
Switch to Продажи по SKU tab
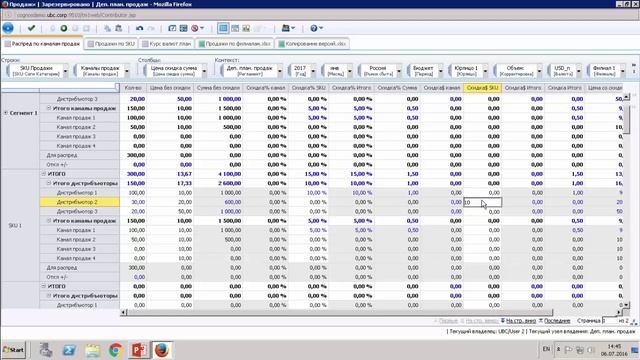coord(111,44)
